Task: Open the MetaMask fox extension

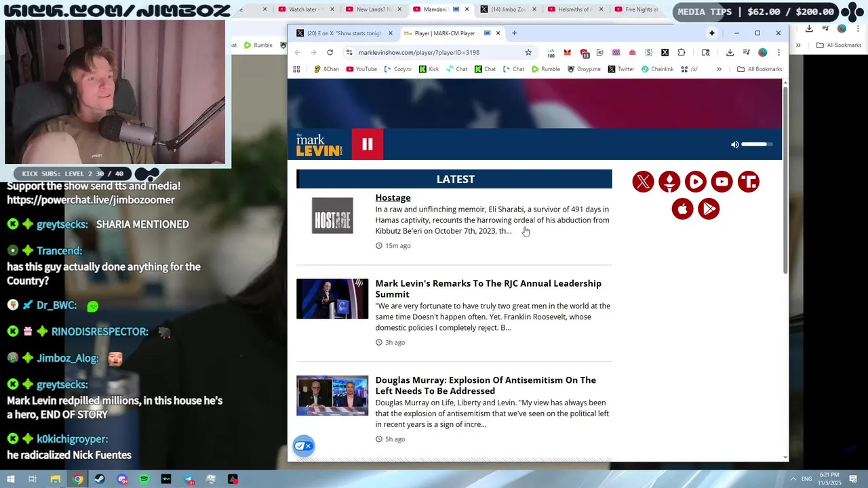Action: click(x=568, y=52)
